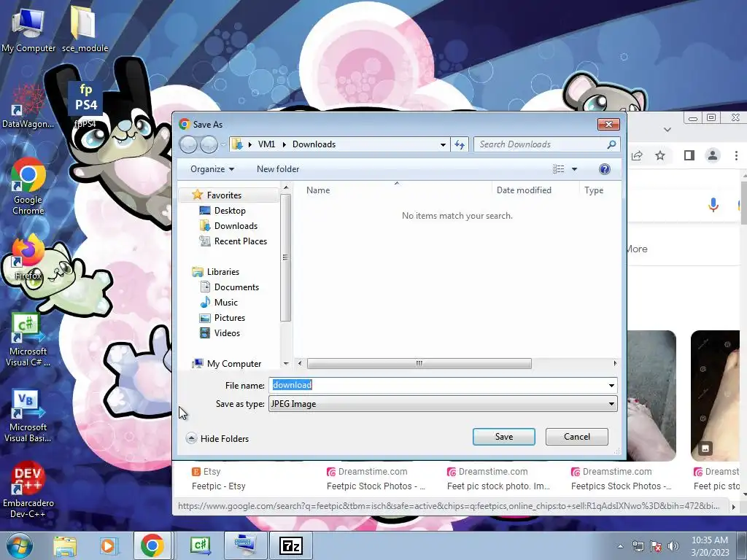This screenshot has width=747, height=560.
Task: Open File Explorer from taskbar
Action: coord(65,545)
